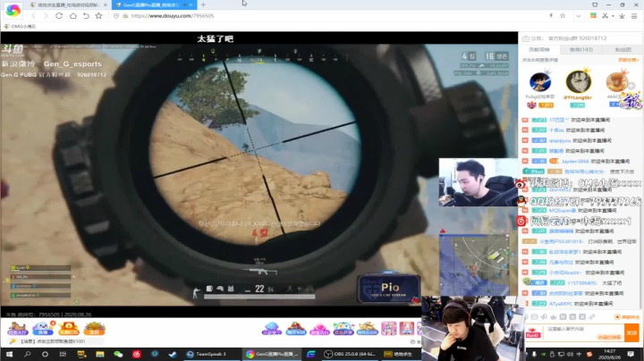Screen dimensions: 644x361
Task: Open the red tent activity icon
Action: pyautogui.click(x=296, y=329)
